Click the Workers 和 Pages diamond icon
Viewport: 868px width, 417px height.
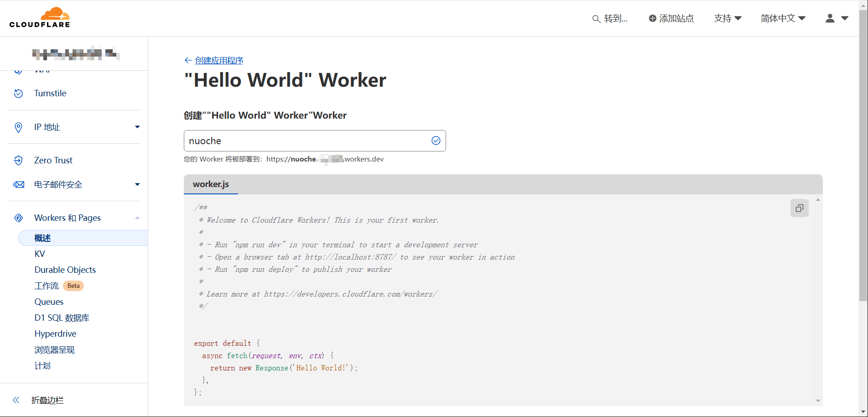coord(18,218)
